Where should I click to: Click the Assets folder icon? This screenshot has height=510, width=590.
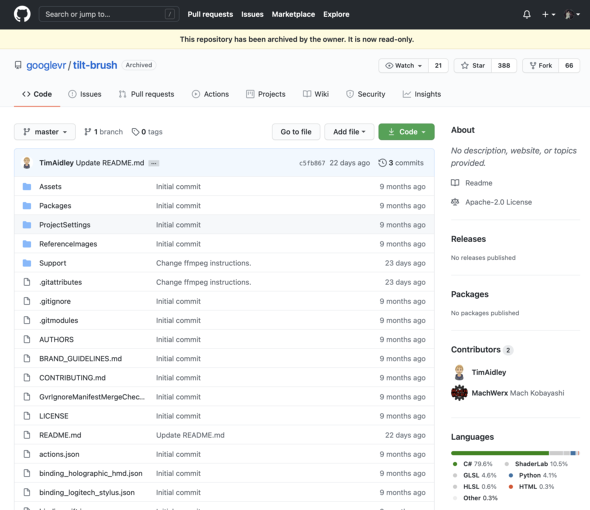coord(27,186)
